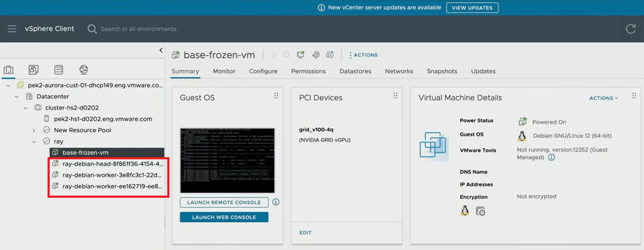Click drag handle on PCI Devices card
This screenshot has height=250, width=644.
click(x=395, y=96)
